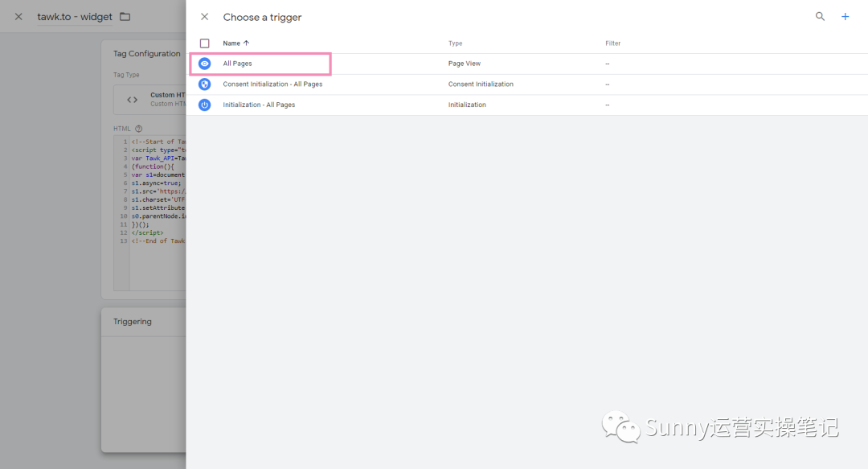Click the Consent Initialization type cell

point(481,84)
